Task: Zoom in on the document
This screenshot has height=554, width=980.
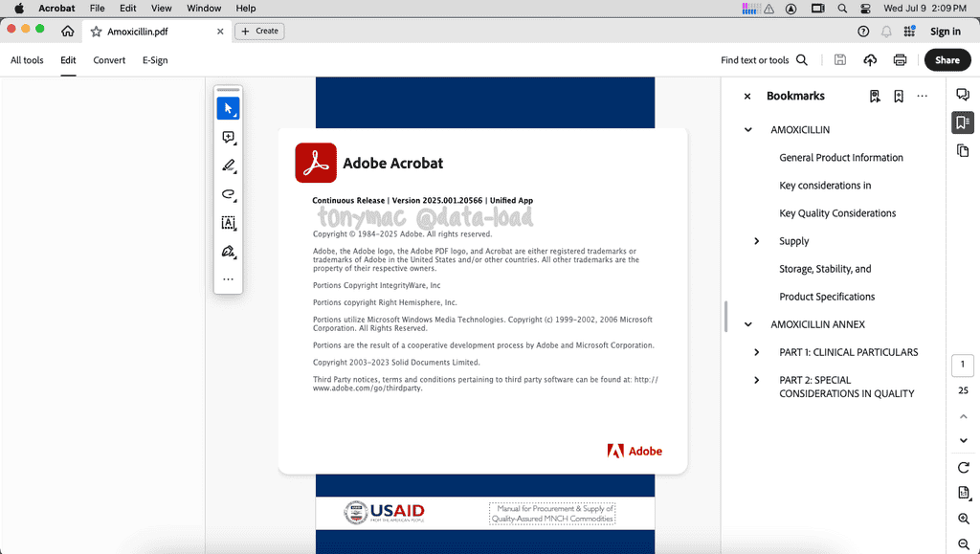Action: (963, 519)
